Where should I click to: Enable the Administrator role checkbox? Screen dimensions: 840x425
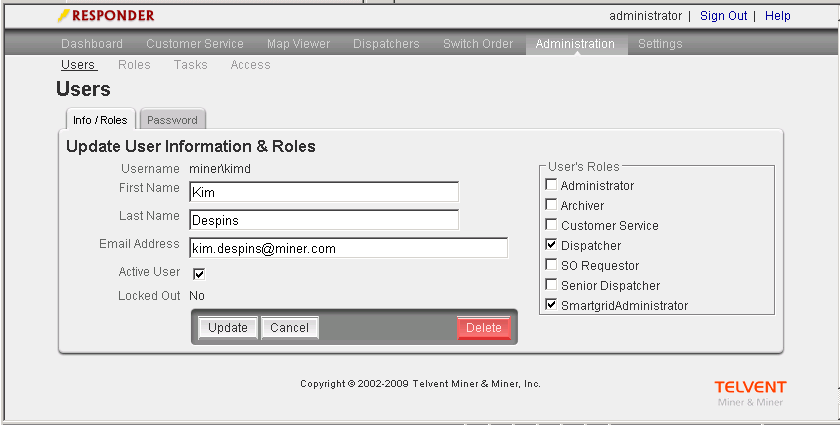(x=551, y=186)
